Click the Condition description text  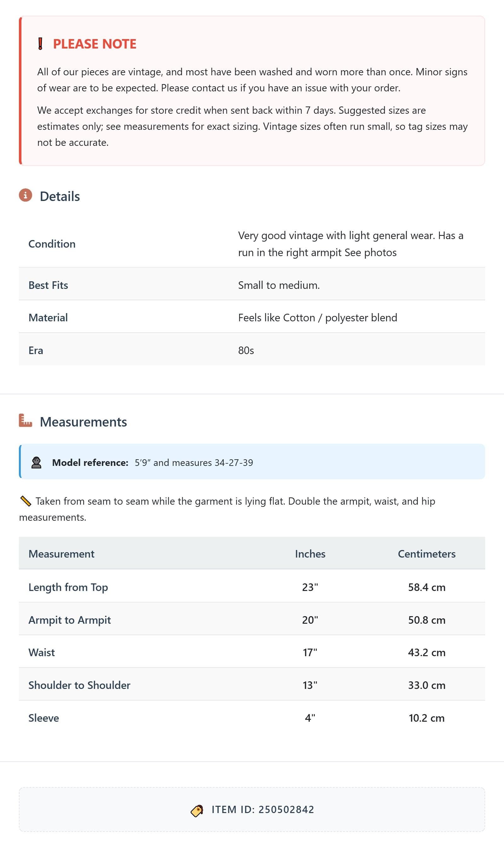[x=351, y=244]
